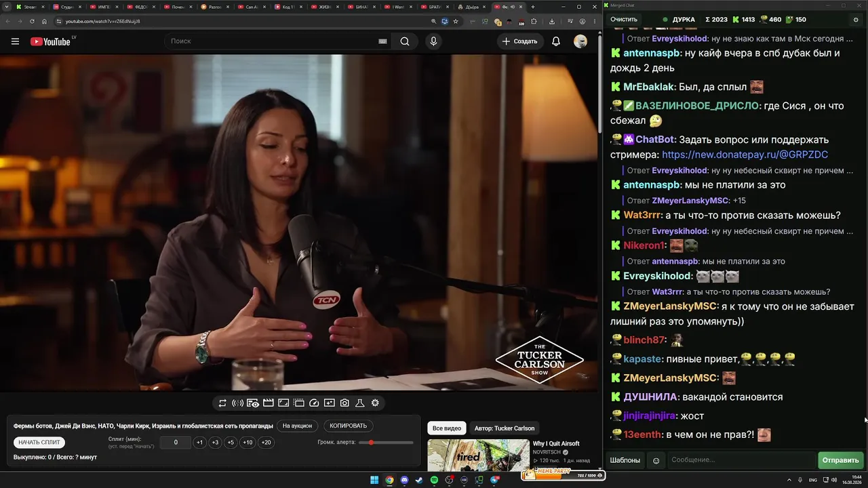Reload the browser page
The height and width of the screenshot is (488, 868).
click(x=32, y=21)
